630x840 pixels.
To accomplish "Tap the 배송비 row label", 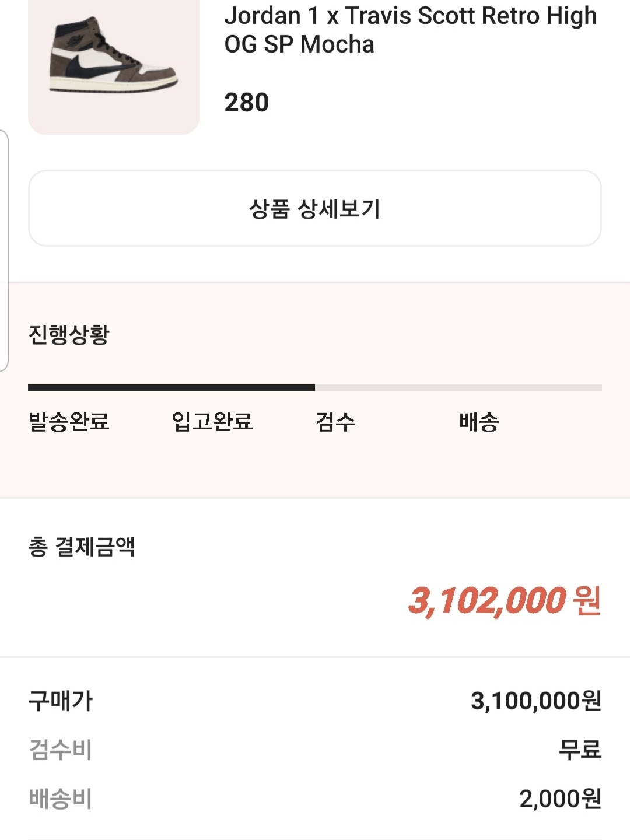I will pyautogui.click(x=61, y=799).
